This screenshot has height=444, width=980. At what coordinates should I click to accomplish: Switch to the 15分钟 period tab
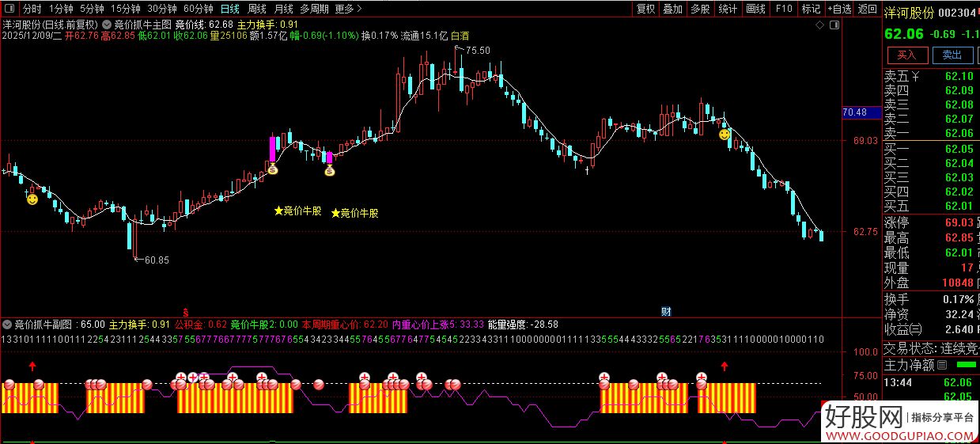[126, 9]
